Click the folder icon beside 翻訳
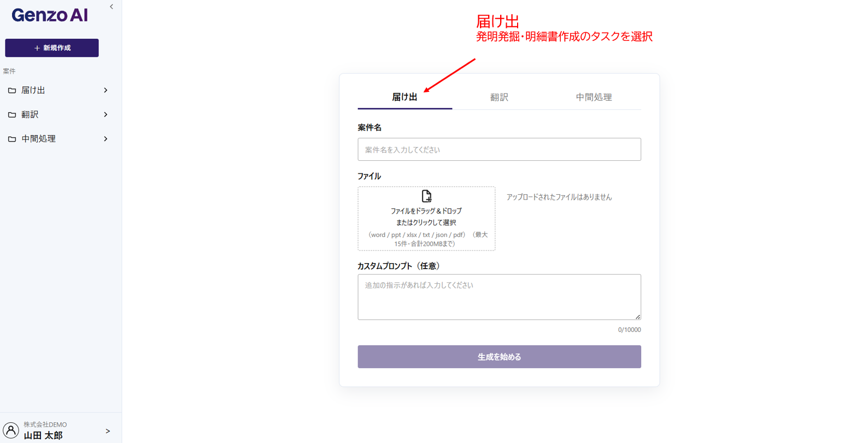 pos(12,115)
